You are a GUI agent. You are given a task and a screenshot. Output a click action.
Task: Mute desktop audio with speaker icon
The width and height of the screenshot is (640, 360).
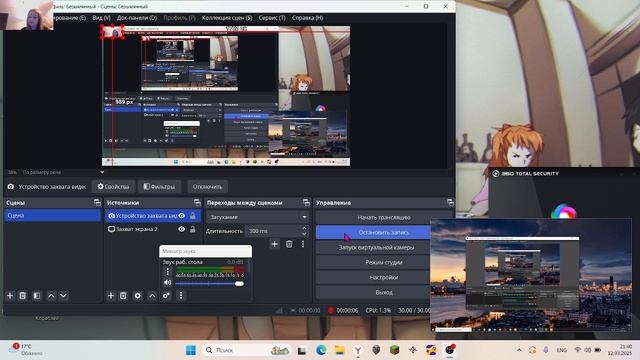[167, 282]
